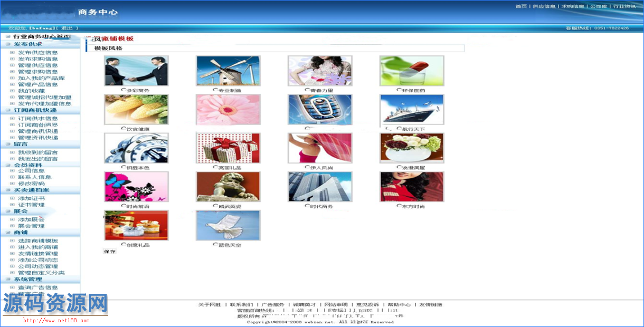Click the plus icon beside 发布供应信息
This screenshot has width=644, height=327.
[x=13, y=53]
